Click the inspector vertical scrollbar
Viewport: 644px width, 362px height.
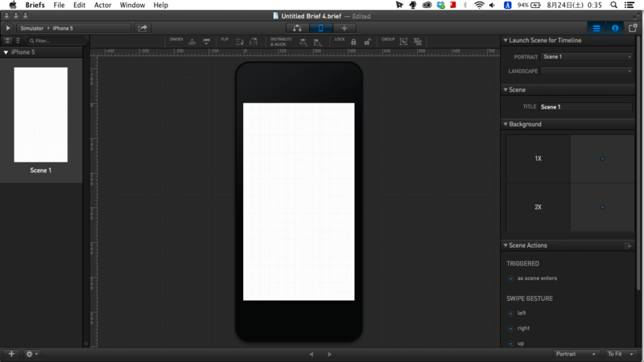[639, 164]
